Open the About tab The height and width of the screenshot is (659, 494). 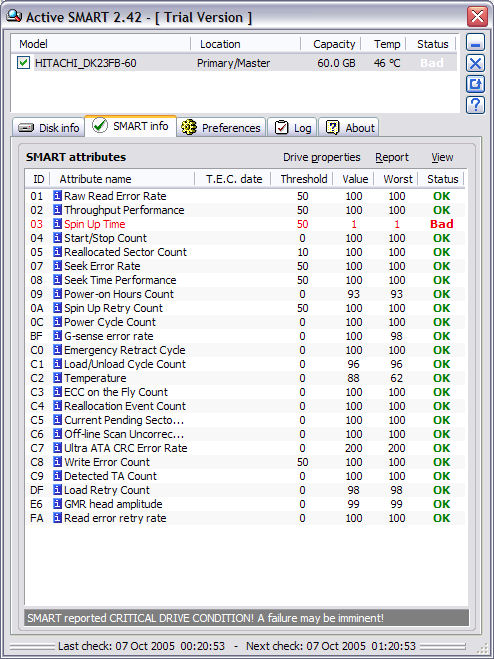click(349, 128)
